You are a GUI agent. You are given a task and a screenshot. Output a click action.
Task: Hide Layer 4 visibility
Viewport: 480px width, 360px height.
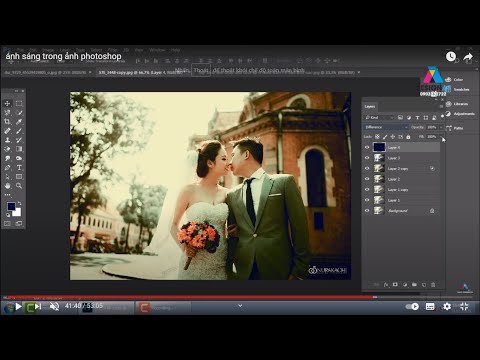(367, 147)
